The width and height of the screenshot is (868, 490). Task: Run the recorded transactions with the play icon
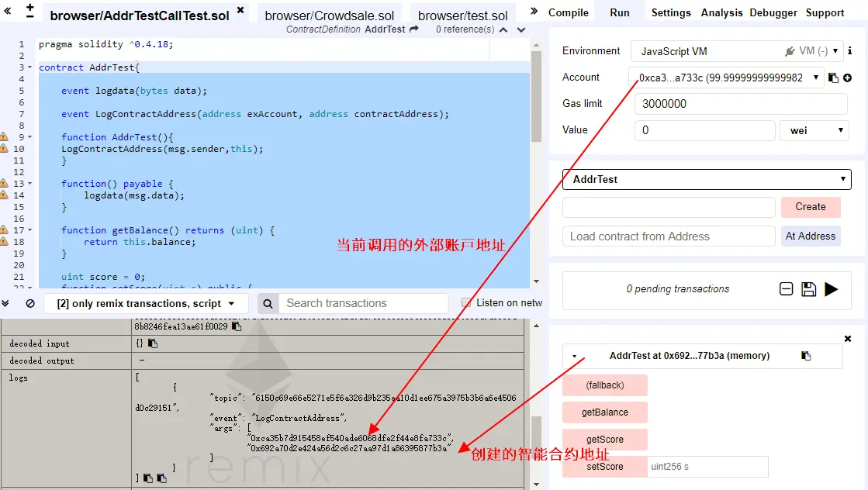tap(831, 288)
